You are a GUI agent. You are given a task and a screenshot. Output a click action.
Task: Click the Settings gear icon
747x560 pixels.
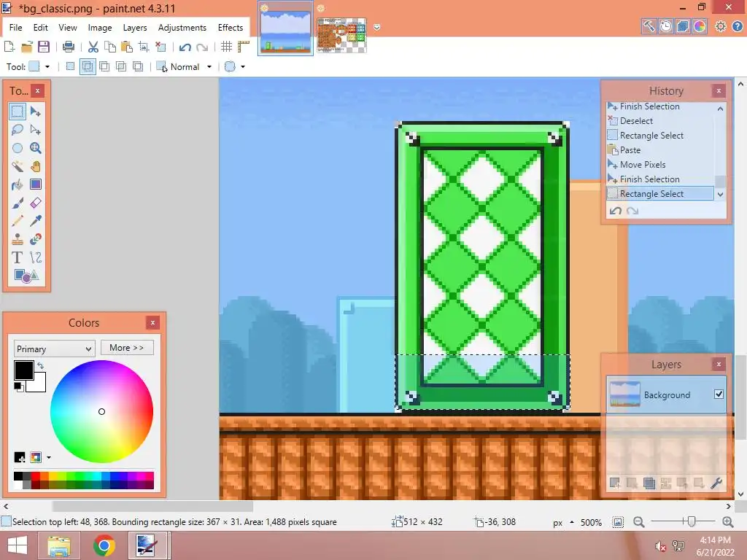coord(720,26)
